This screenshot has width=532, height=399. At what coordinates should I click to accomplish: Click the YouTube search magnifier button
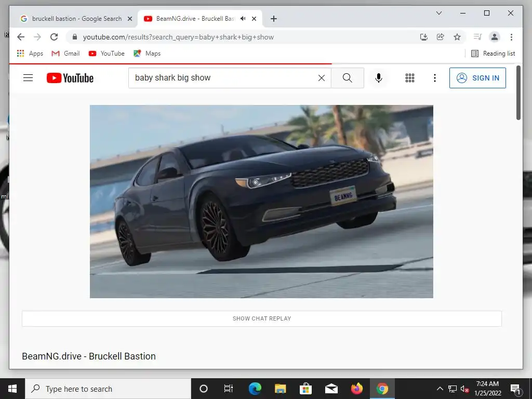tap(348, 78)
